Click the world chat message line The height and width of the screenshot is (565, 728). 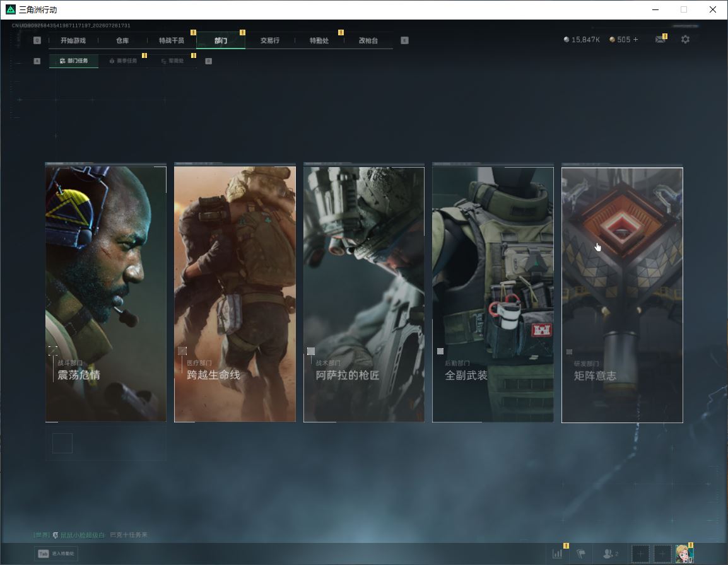91,535
